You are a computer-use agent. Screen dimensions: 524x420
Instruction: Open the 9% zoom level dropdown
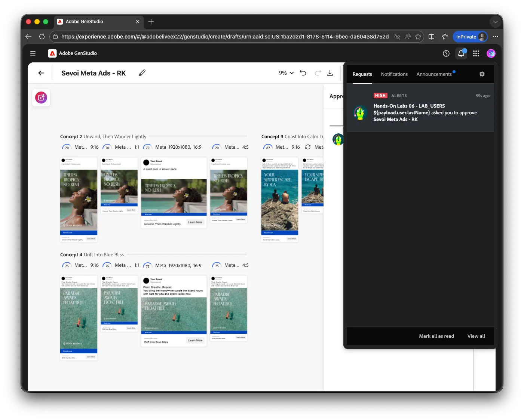click(x=286, y=73)
